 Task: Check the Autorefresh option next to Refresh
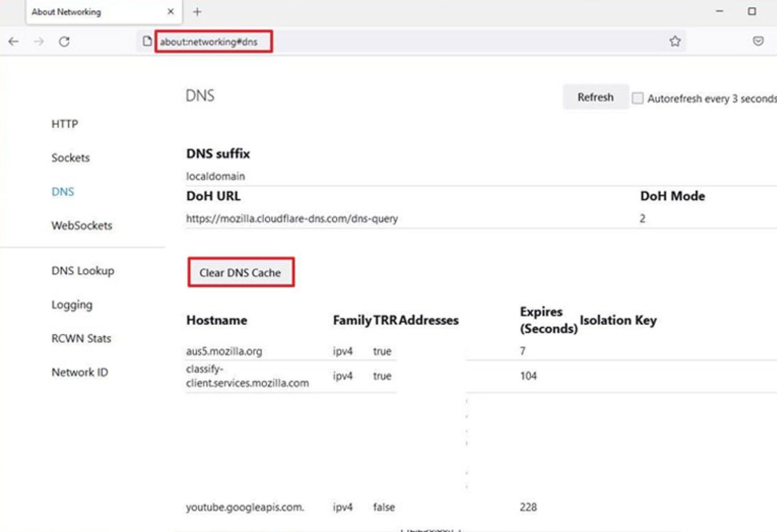pyautogui.click(x=638, y=97)
